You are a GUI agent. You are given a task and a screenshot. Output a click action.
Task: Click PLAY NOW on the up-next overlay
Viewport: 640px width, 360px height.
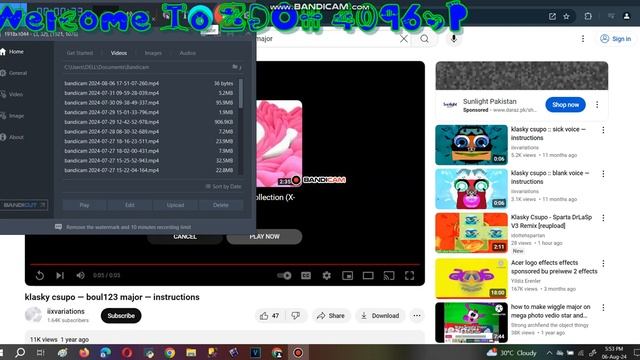coord(264,237)
